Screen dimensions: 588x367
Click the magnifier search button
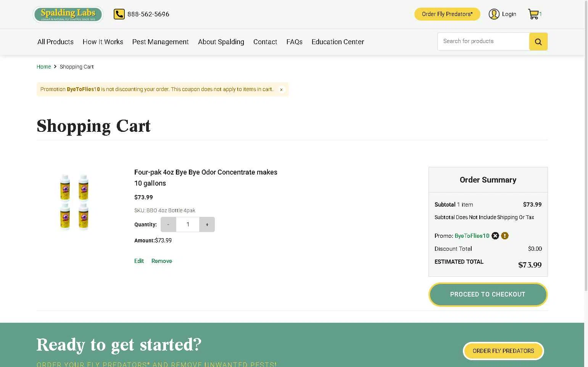point(538,42)
